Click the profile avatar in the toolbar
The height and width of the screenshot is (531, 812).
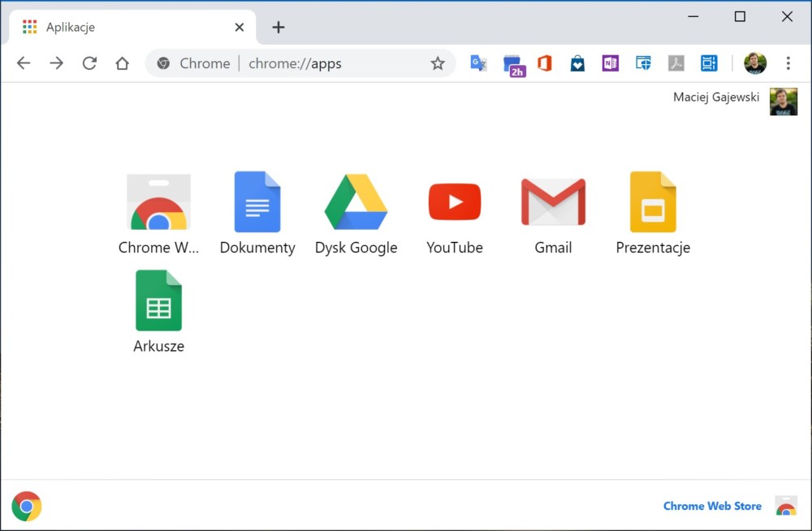coord(755,63)
